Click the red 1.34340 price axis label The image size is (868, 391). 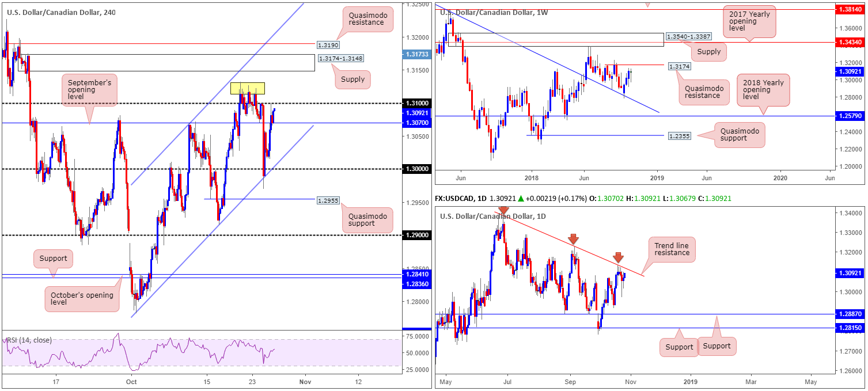pos(850,42)
